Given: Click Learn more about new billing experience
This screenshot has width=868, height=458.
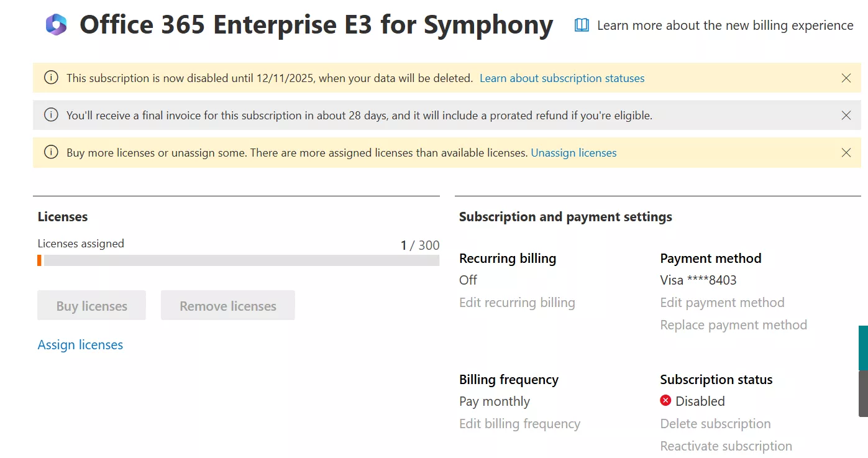Looking at the screenshot, I should coord(724,25).
